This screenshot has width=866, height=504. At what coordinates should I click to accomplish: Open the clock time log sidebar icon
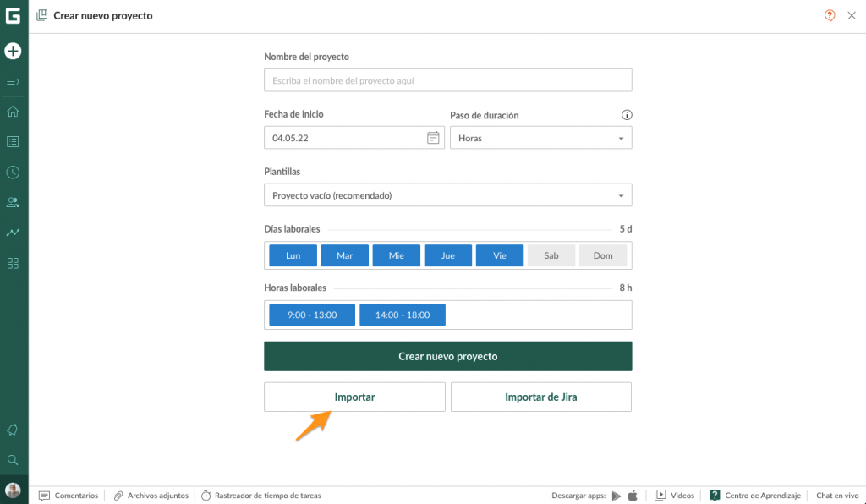[x=13, y=173]
